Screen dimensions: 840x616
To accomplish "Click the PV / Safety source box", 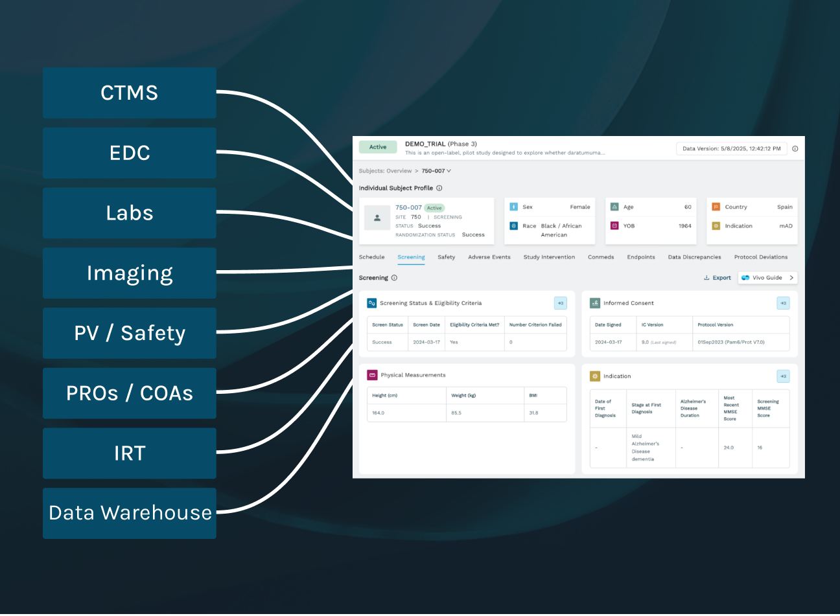I will click(130, 333).
